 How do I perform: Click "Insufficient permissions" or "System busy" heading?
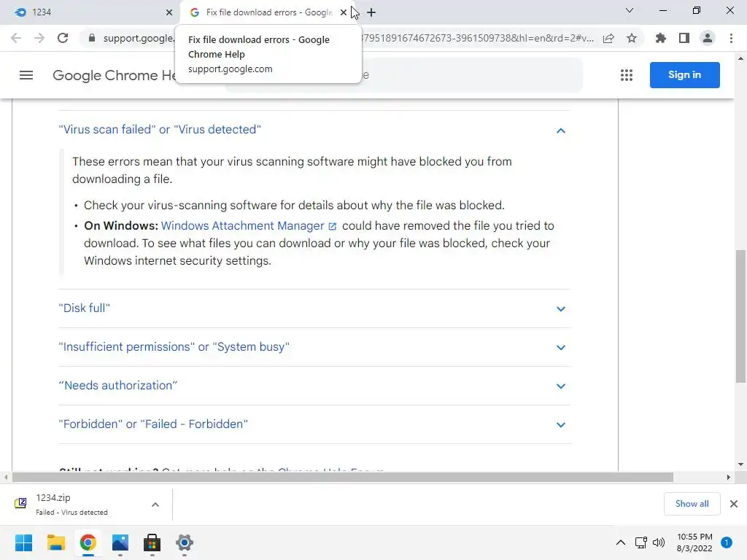(174, 346)
